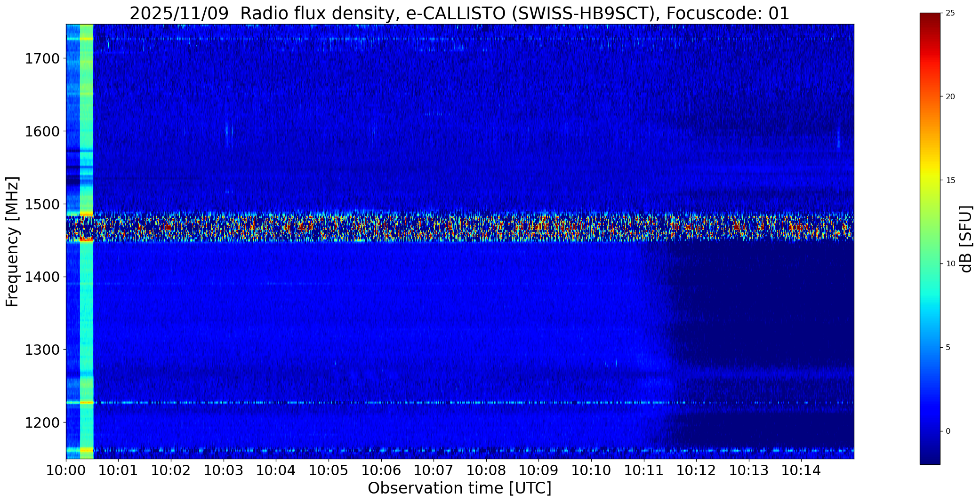Click the 10:02 time tick label
980x502 pixels.
[171, 470]
